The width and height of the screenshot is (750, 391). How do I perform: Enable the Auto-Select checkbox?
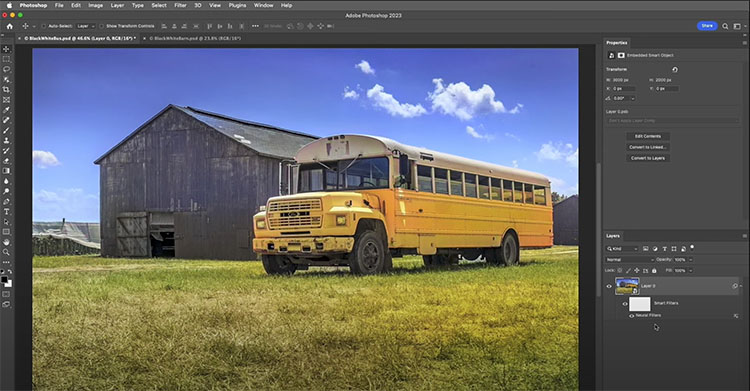coord(44,26)
